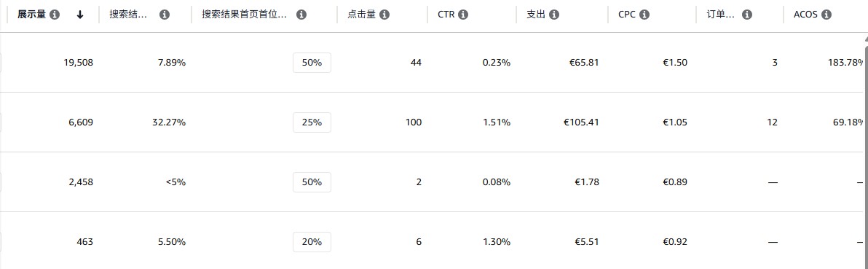The width and height of the screenshot is (868, 269).
Task: Edit the 50% field in the 2,458 row
Action: tap(312, 182)
